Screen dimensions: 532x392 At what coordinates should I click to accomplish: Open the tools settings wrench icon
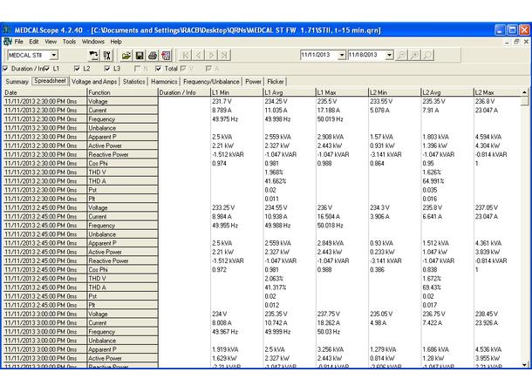(106, 55)
